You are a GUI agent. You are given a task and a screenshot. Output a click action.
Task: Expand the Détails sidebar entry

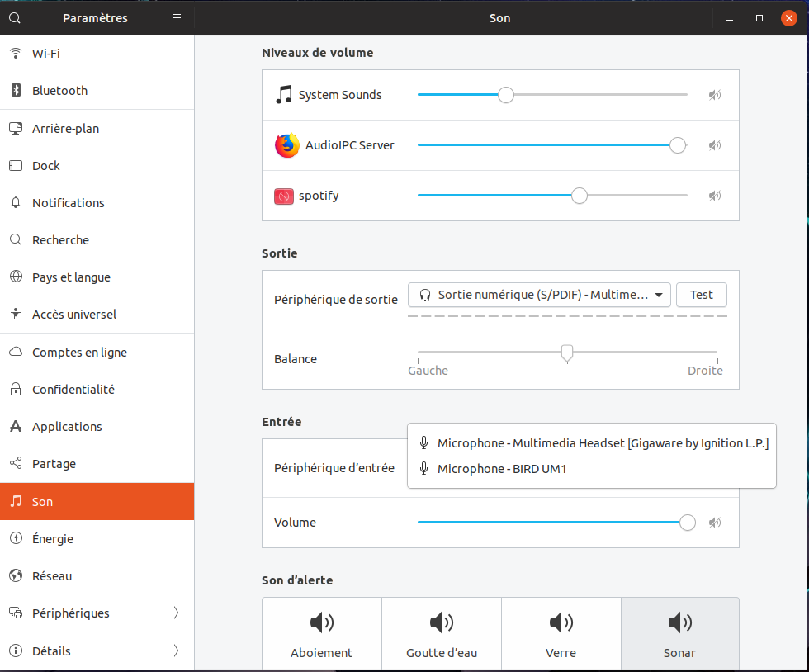pyautogui.click(x=175, y=651)
